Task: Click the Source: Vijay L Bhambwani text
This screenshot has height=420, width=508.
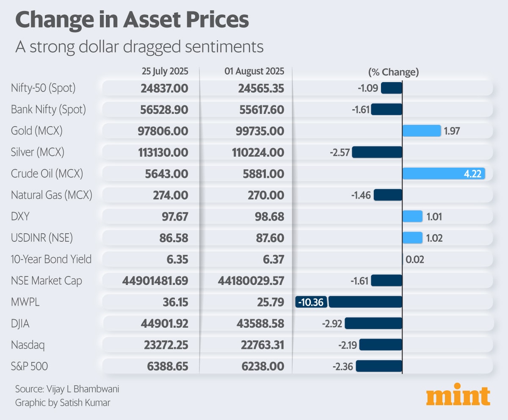Action: click(64, 389)
